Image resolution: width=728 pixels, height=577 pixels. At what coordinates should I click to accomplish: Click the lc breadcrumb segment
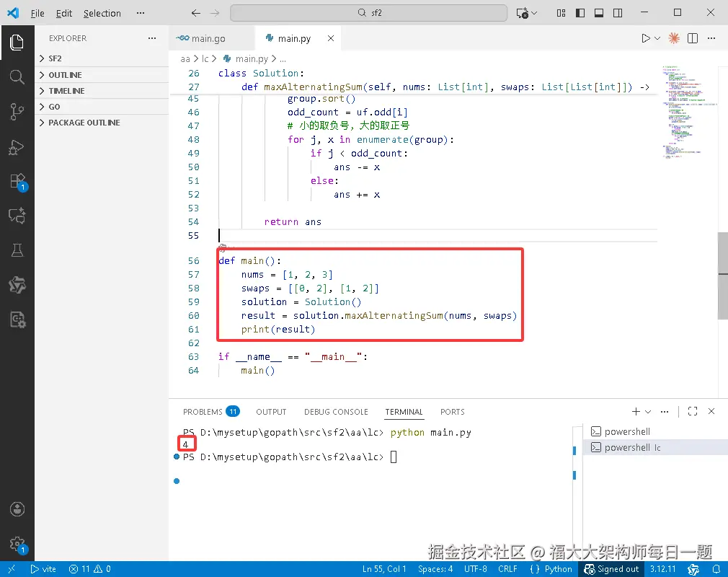coord(205,59)
